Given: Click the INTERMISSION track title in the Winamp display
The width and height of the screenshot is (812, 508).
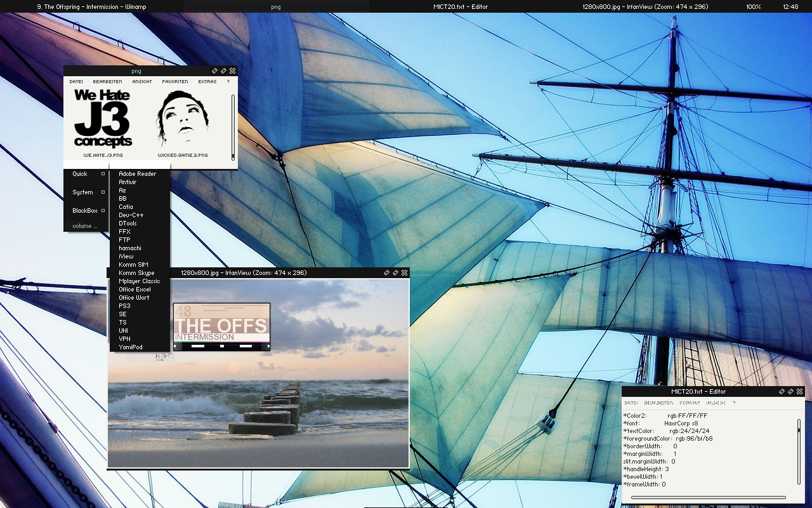Looking at the screenshot, I should (x=204, y=337).
